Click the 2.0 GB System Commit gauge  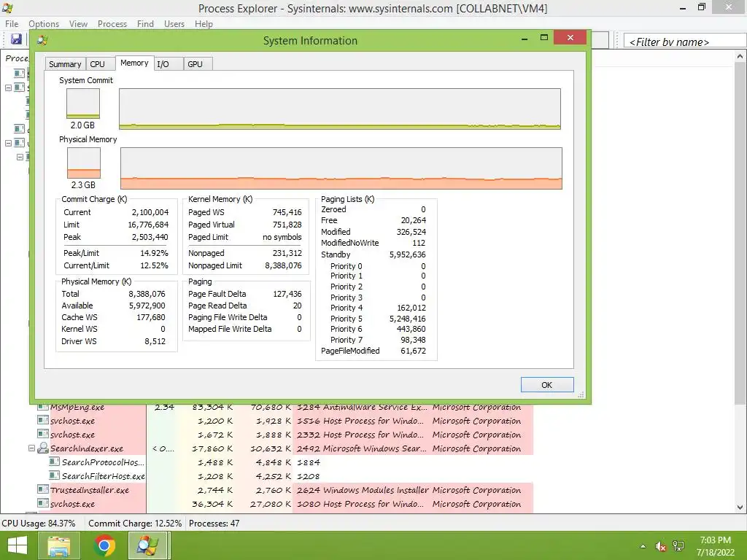pyautogui.click(x=83, y=104)
